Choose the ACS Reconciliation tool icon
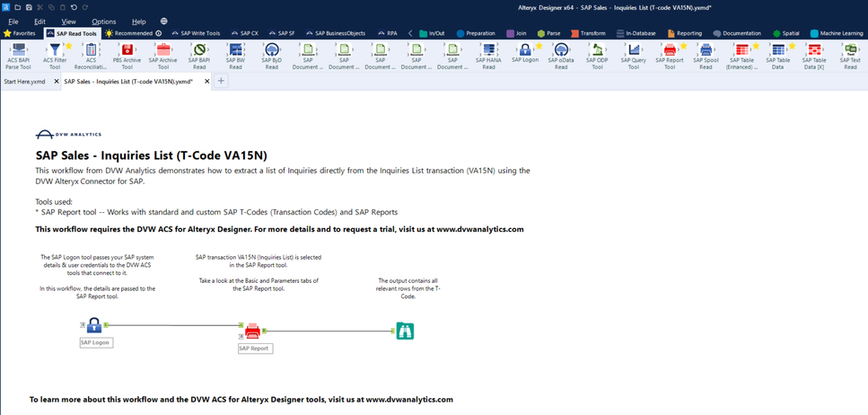The image size is (868, 415). coord(91,50)
